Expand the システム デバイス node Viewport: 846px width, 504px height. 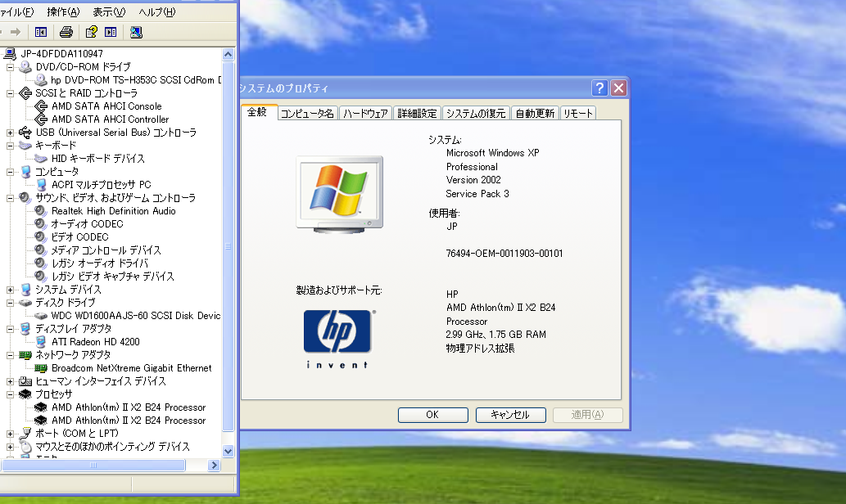point(11,290)
